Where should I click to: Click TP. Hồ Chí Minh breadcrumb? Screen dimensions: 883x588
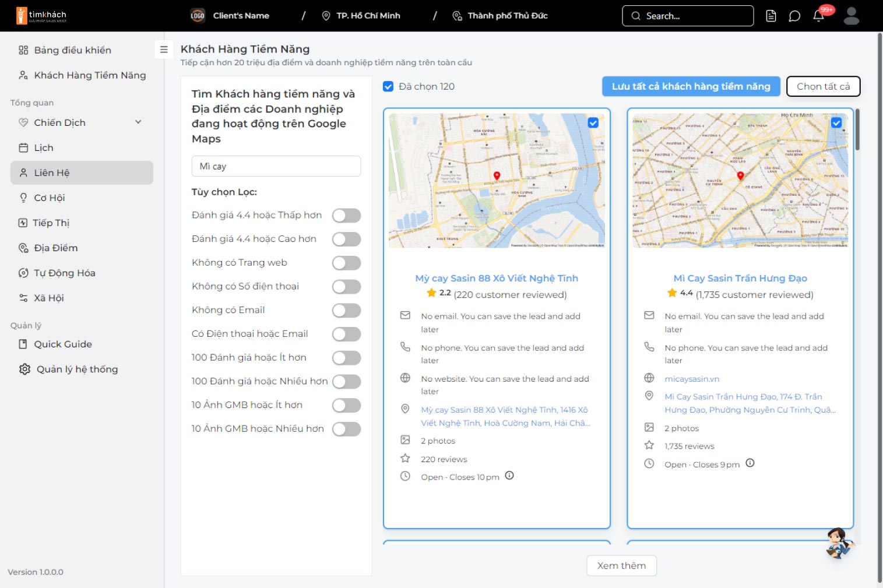coord(368,16)
